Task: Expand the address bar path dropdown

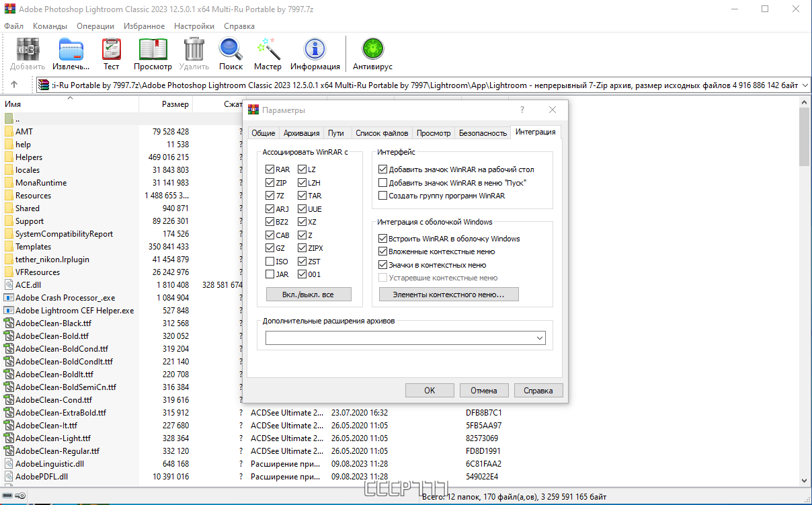Action: (x=805, y=85)
